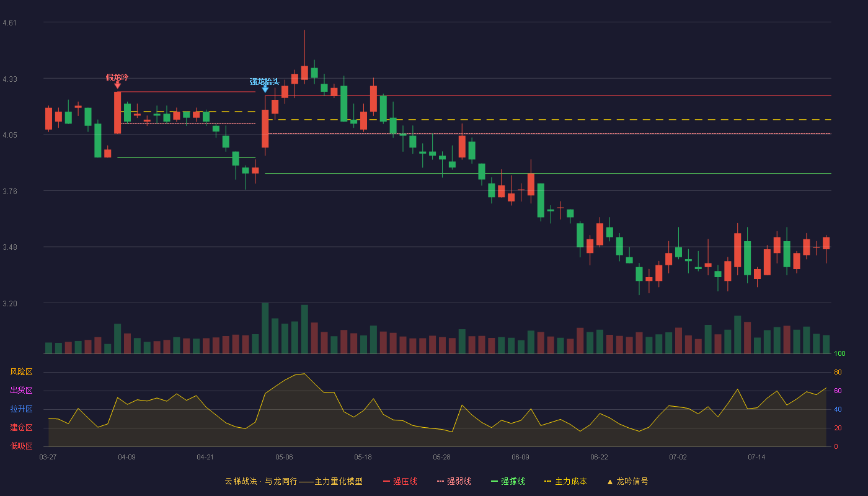
Task: Select the 05-28 date label
Action: [x=441, y=457]
